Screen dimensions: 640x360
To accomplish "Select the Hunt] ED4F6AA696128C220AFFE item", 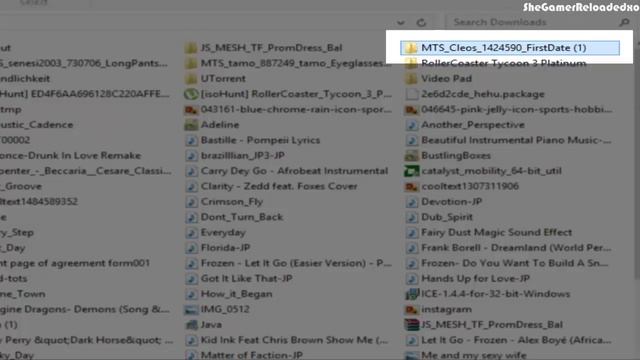I will click(85, 94).
